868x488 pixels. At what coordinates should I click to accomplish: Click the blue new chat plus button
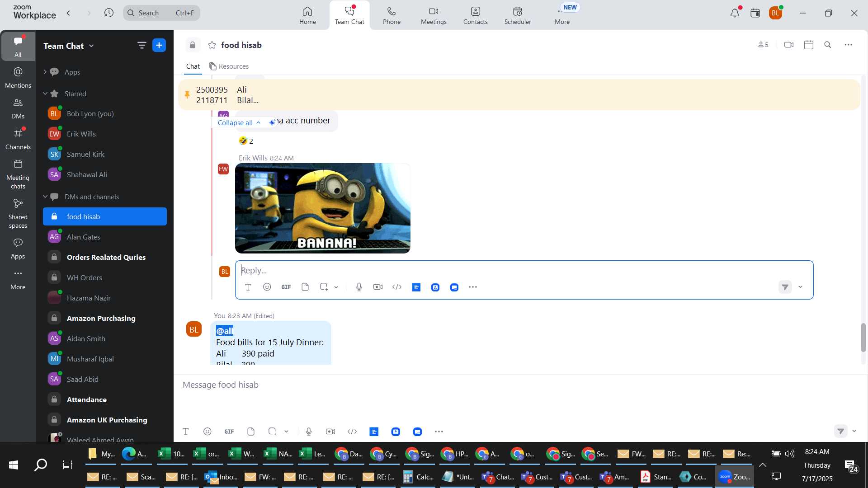pyautogui.click(x=159, y=45)
